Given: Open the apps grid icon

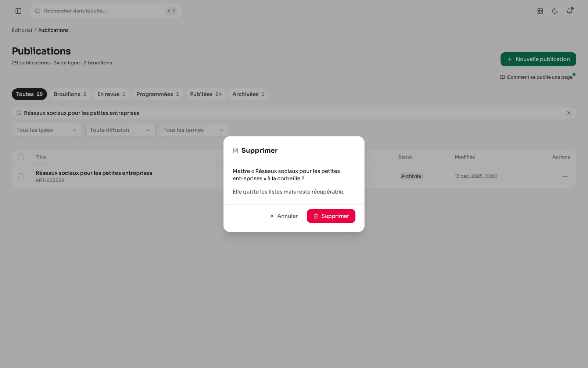Looking at the screenshot, I should (x=540, y=11).
